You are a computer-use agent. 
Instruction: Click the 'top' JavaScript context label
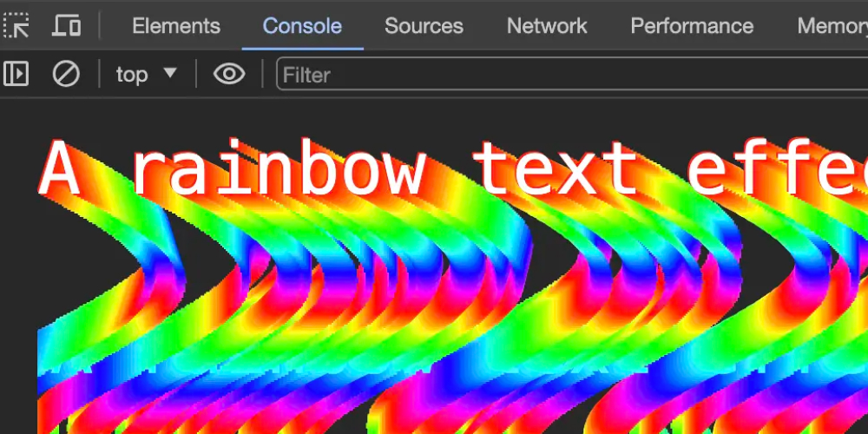coord(132,75)
